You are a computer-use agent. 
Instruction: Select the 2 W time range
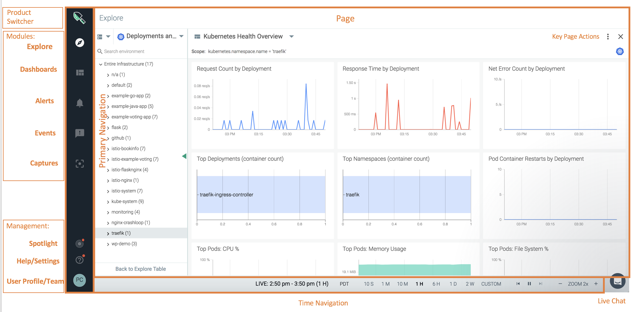[470, 284]
